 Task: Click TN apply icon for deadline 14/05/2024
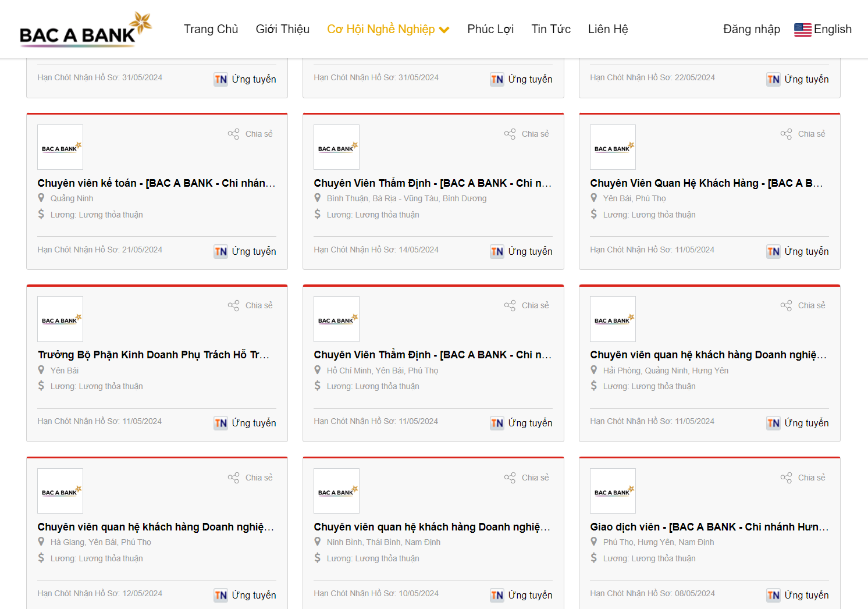point(497,251)
